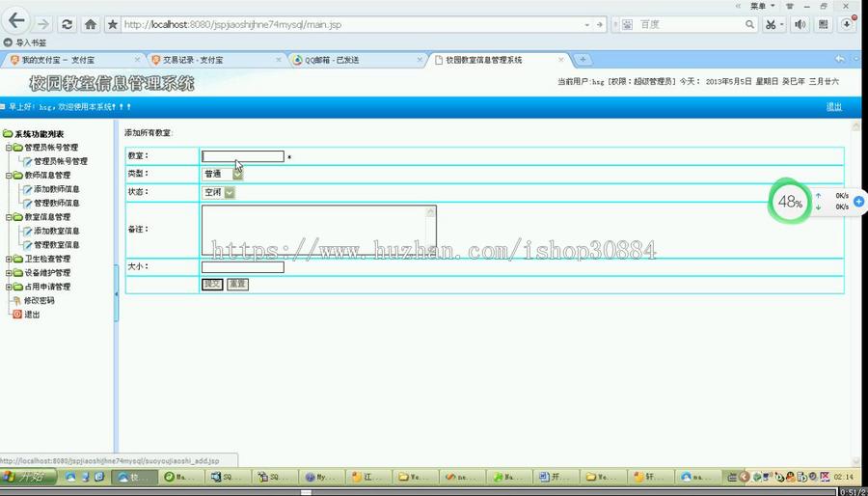
Task: Click the restore closed tab arrow icon
Action: tap(840, 59)
